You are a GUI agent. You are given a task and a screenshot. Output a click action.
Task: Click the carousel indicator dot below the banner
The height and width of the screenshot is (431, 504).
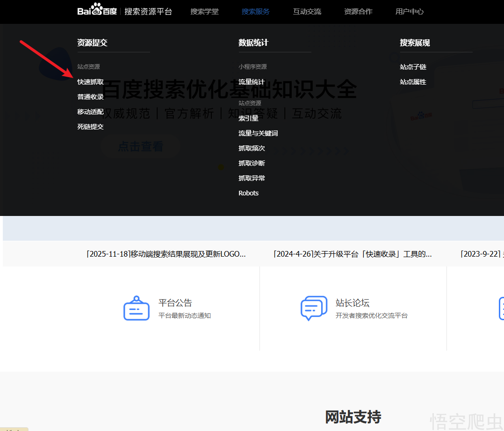pyautogui.click(x=220, y=167)
